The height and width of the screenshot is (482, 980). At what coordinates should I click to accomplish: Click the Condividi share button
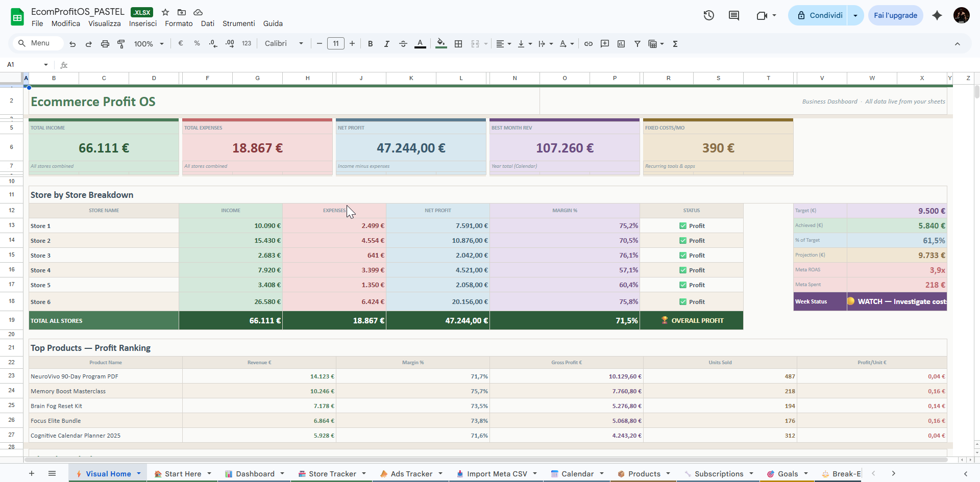click(820, 15)
